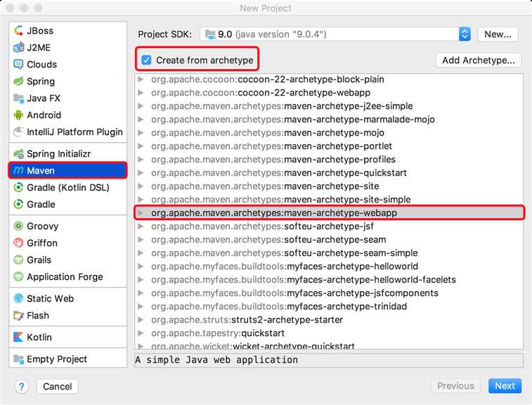Screen dimensions: 532x405
Task: Click the Clouds icon
Action: (18, 64)
